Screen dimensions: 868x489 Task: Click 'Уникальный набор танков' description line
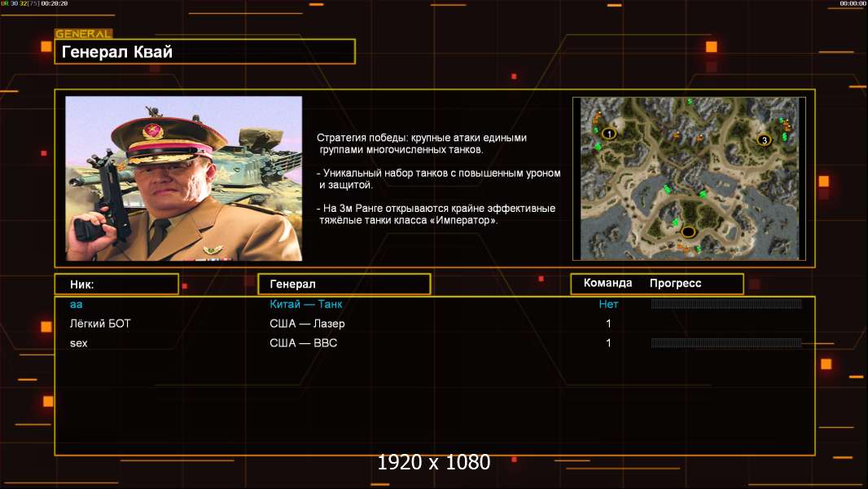click(438, 178)
